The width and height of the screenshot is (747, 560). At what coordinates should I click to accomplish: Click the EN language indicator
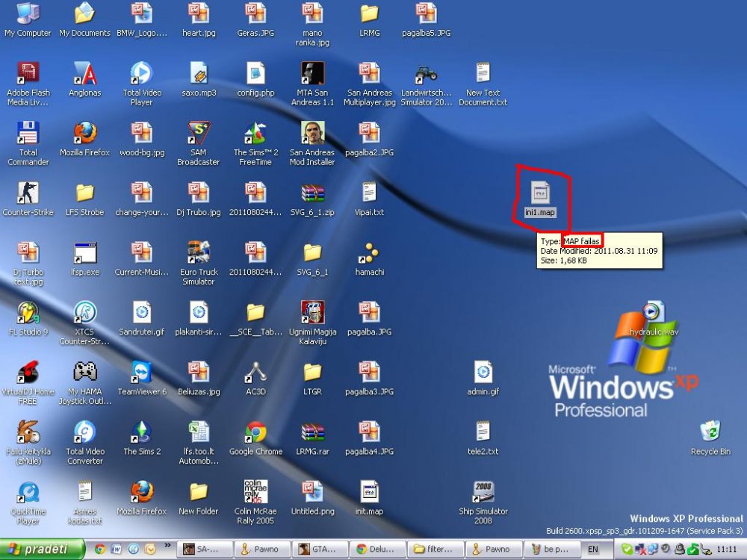coord(592,550)
